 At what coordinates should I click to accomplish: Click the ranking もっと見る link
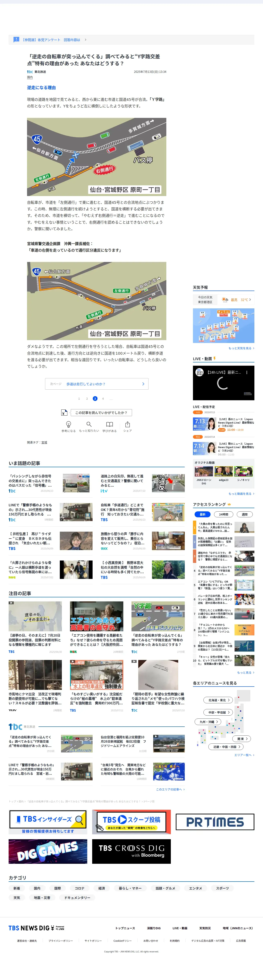click(x=246, y=673)
